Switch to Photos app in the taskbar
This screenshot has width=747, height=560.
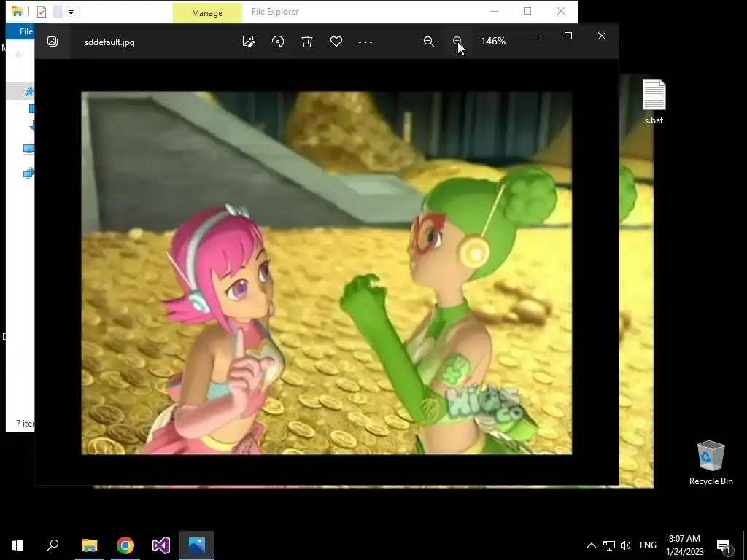[x=197, y=545]
